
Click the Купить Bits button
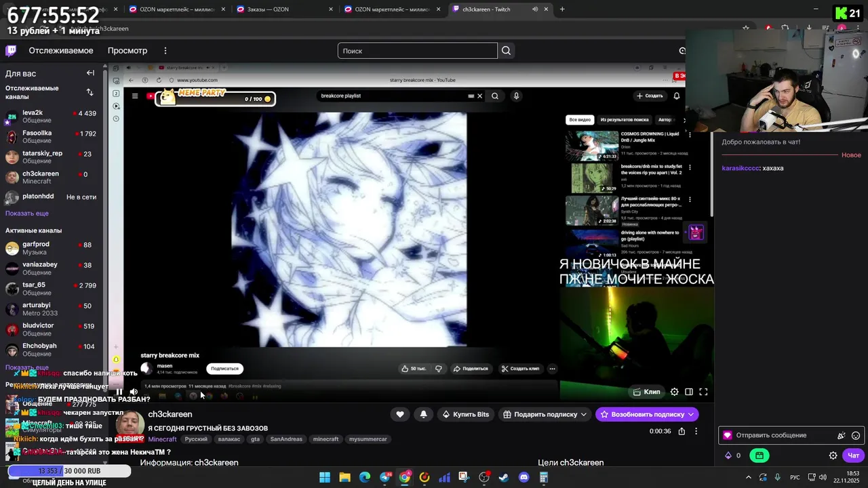pyautogui.click(x=465, y=414)
